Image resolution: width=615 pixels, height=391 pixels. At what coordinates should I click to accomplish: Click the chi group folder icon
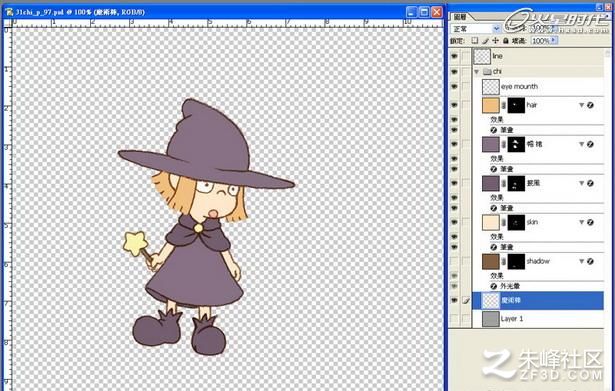click(487, 71)
